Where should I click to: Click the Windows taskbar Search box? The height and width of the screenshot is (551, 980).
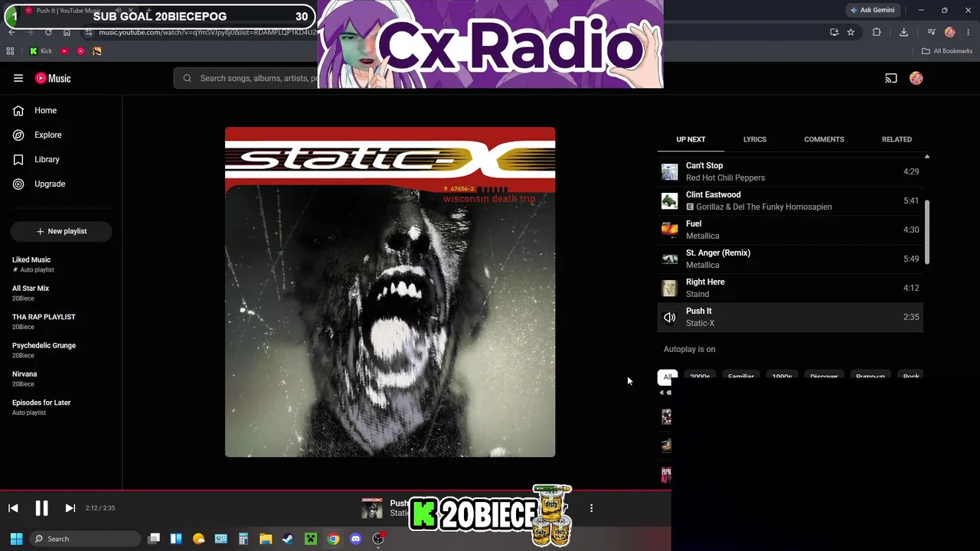[x=85, y=539]
